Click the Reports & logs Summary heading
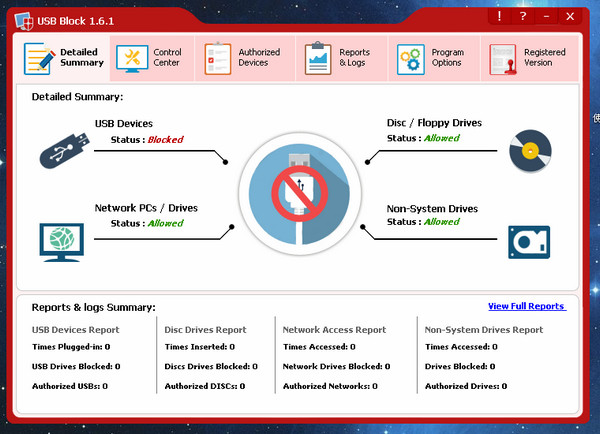The image size is (600, 434). 93,307
